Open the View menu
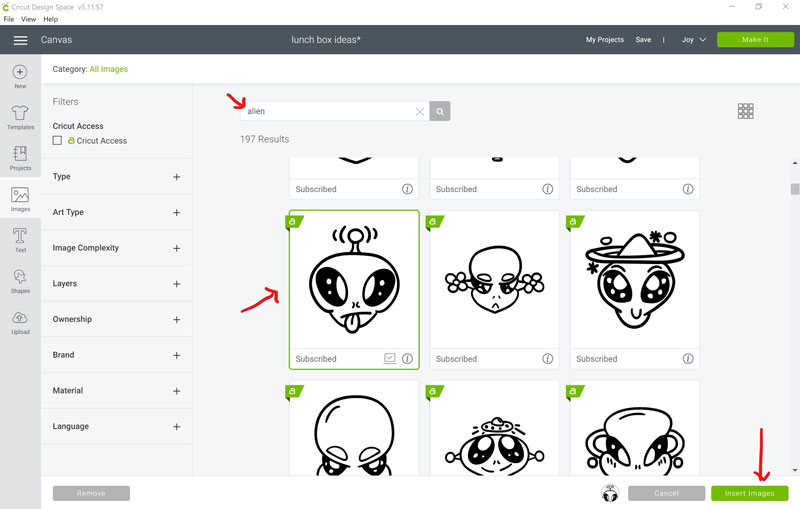 point(28,19)
